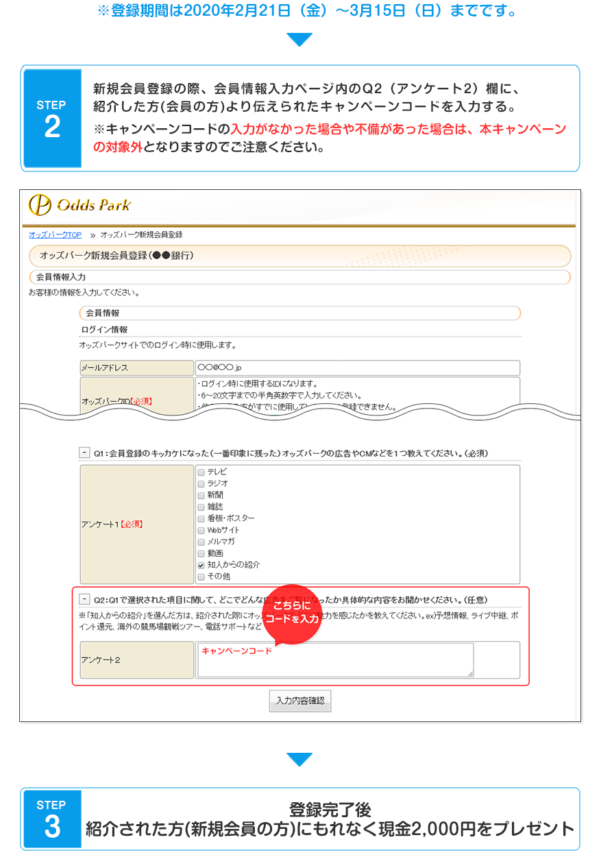Image resolution: width=601 pixels, height=868 pixels.
Task: Check the その他 checkbox
Action: click(x=201, y=577)
